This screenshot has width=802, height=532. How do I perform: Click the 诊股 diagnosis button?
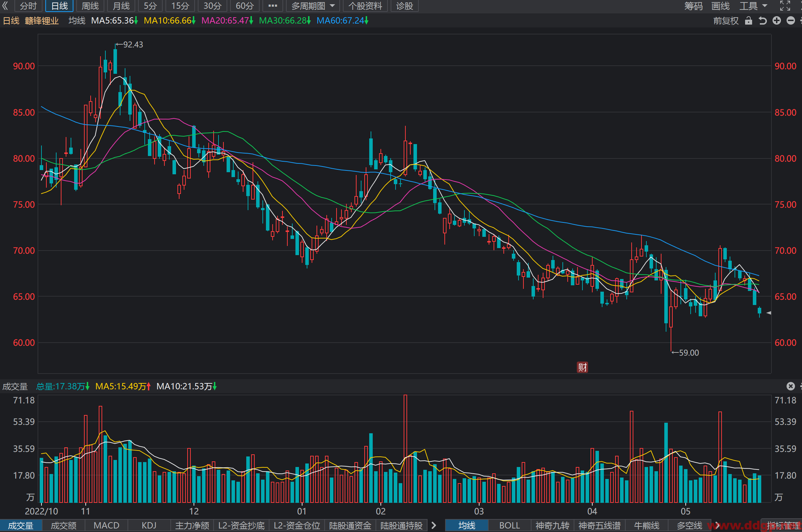404,6
